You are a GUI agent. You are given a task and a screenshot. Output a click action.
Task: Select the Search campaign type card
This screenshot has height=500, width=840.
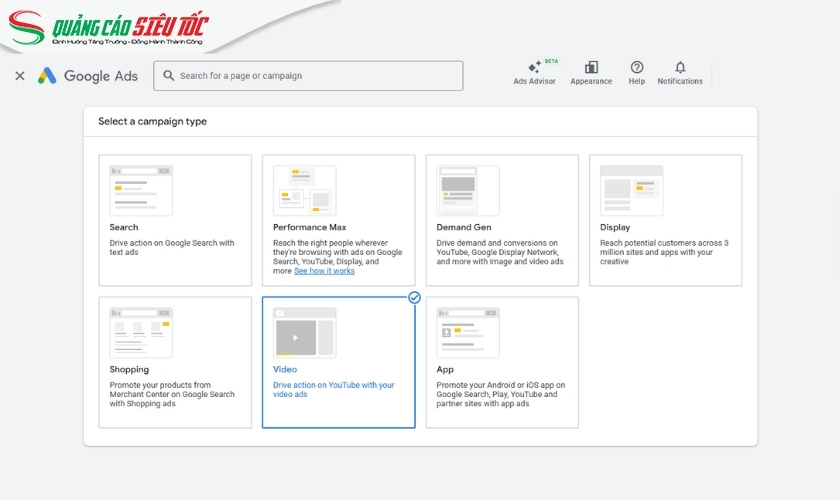(175, 220)
